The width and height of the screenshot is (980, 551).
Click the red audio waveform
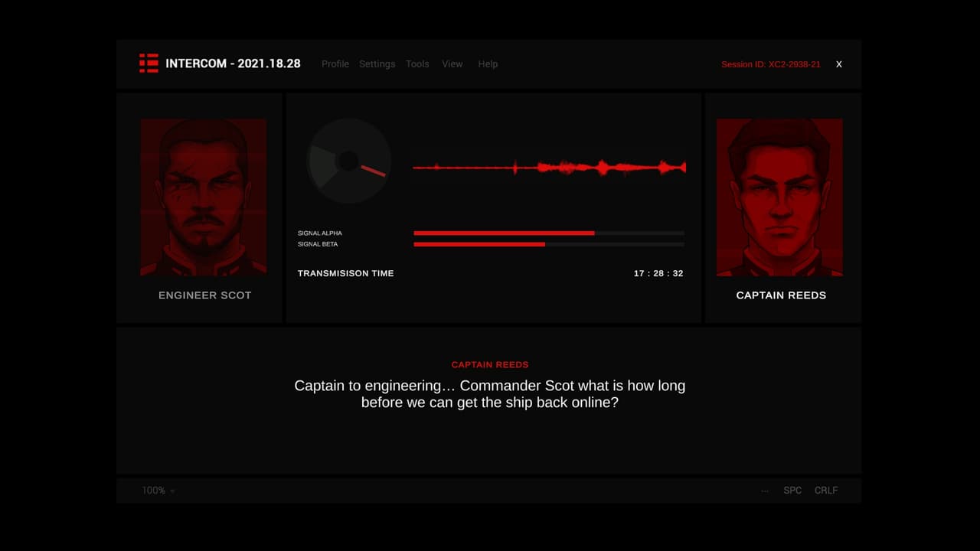click(x=549, y=167)
